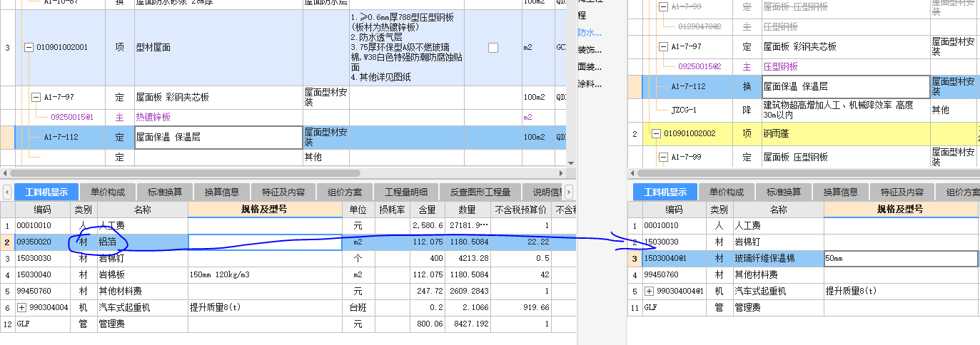
Task: Click the price cell 919.66
Action: point(521,308)
